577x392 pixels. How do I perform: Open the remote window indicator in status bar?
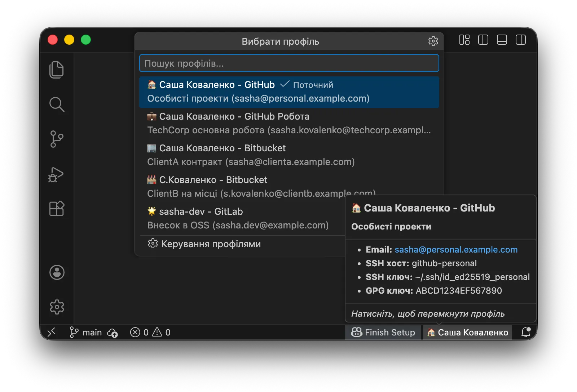point(52,332)
